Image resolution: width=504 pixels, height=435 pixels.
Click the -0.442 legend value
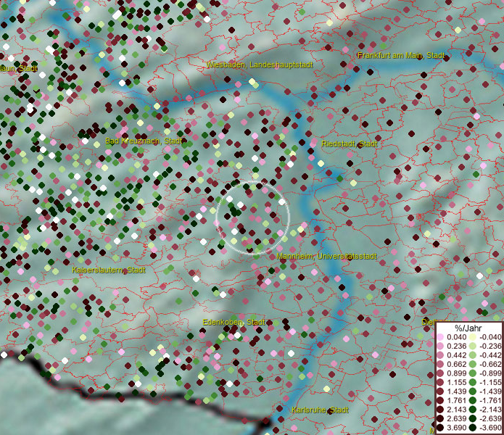pyautogui.click(x=490, y=355)
